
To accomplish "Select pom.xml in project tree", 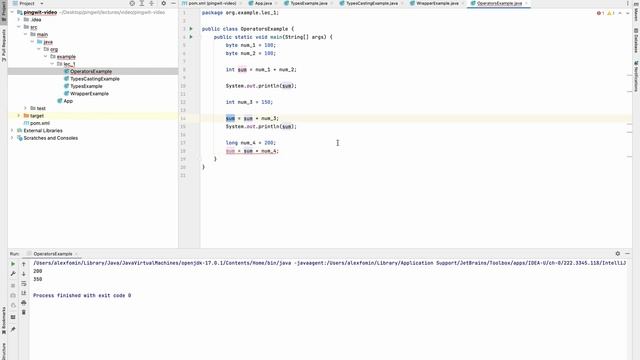I will (40, 123).
